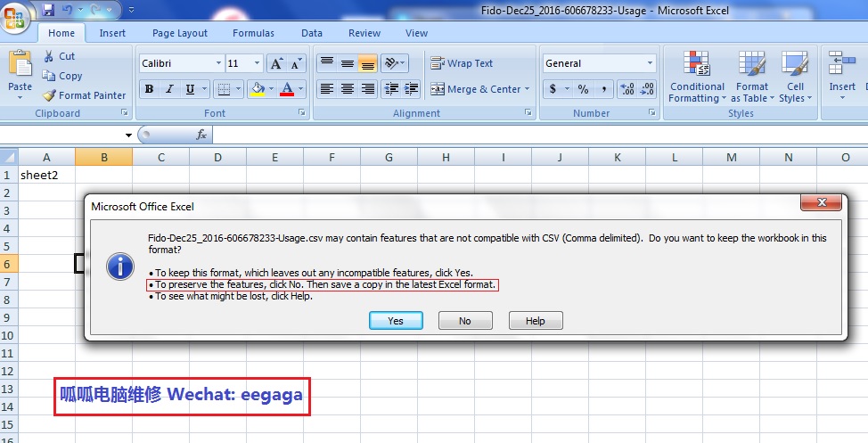
Task: Open the Calibri font name dropdown
Action: tap(218, 63)
